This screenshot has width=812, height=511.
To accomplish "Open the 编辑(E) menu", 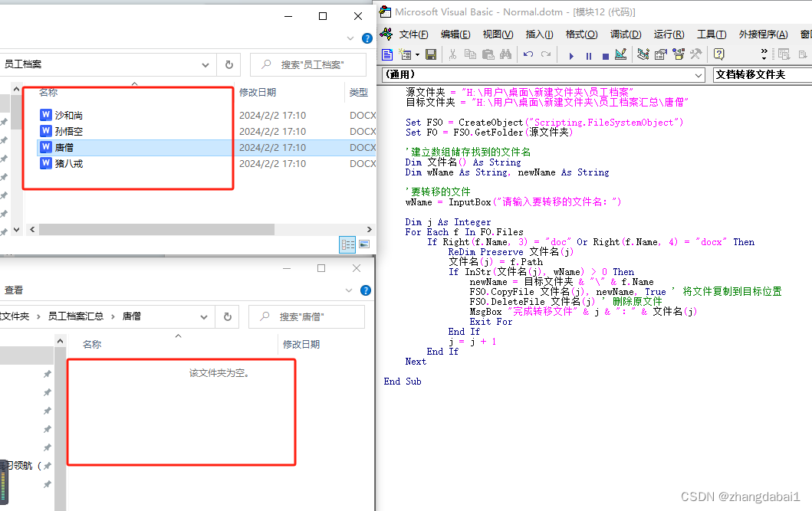I will pyautogui.click(x=455, y=34).
